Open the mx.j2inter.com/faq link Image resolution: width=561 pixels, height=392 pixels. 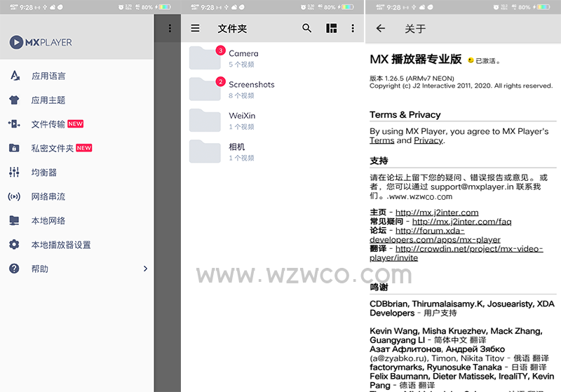coord(461,222)
